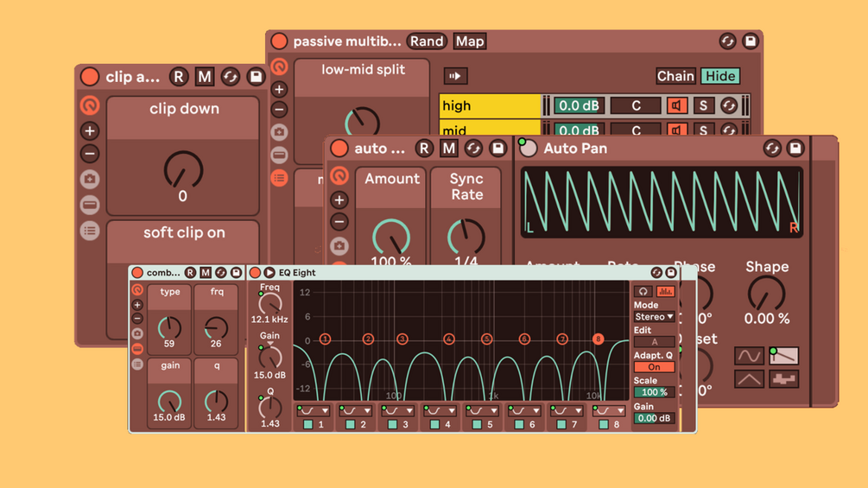
Task: Add a macro on the multiband rack
Action: tap(280, 90)
